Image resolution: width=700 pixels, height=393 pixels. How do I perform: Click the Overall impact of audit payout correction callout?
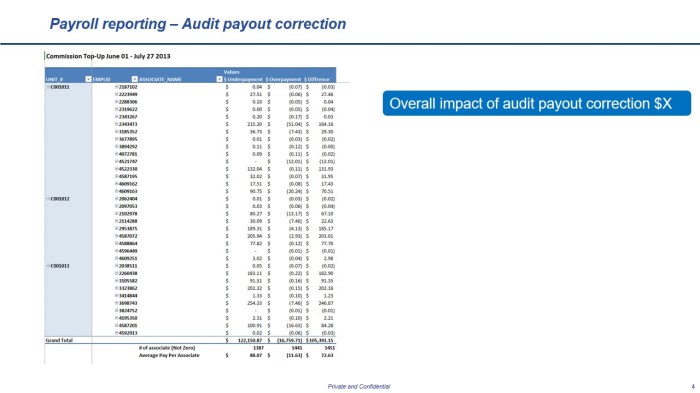pos(537,103)
